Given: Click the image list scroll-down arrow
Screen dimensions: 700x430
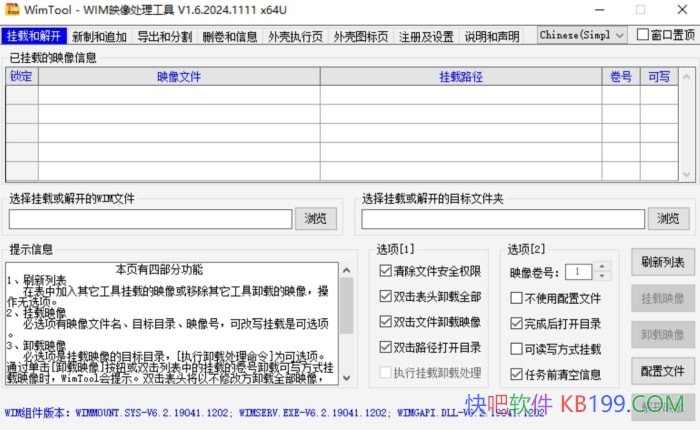Looking at the screenshot, I should click(x=686, y=174).
